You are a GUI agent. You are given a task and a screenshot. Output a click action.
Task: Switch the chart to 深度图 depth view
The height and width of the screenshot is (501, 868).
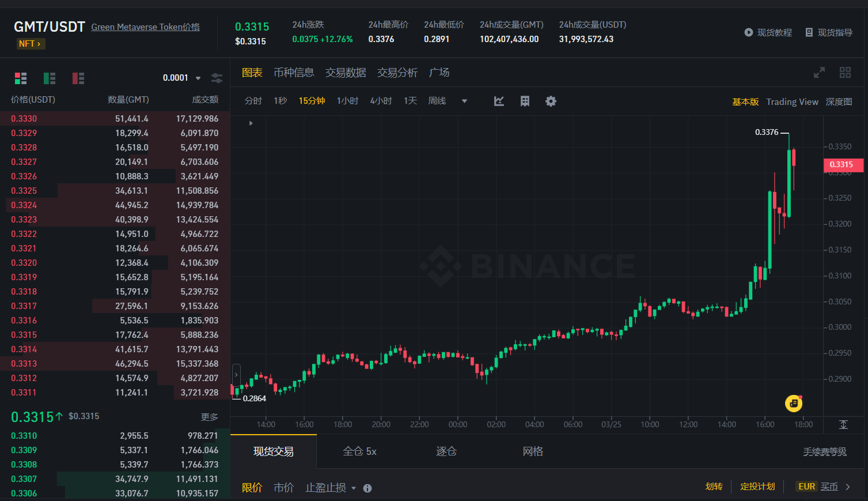[839, 101]
